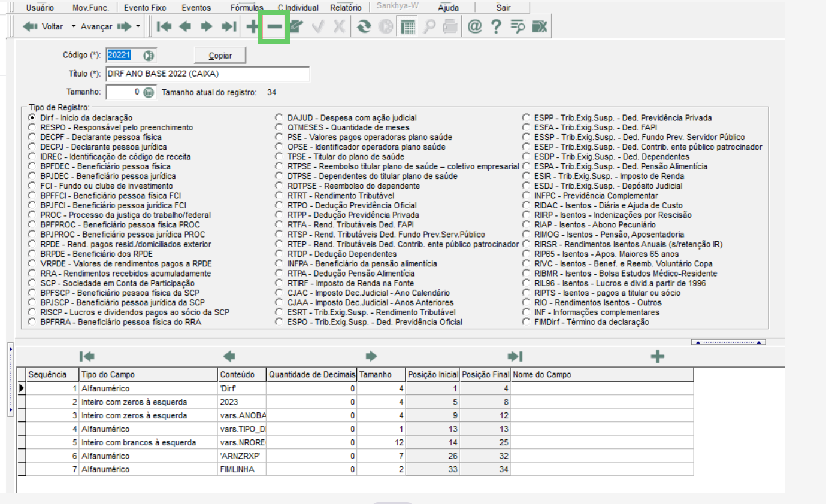Viewport: 826px width, 504px height.
Task: Select DECPJ - Declarante pessoa jurídica radio
Action: click(x=32, y=147)
